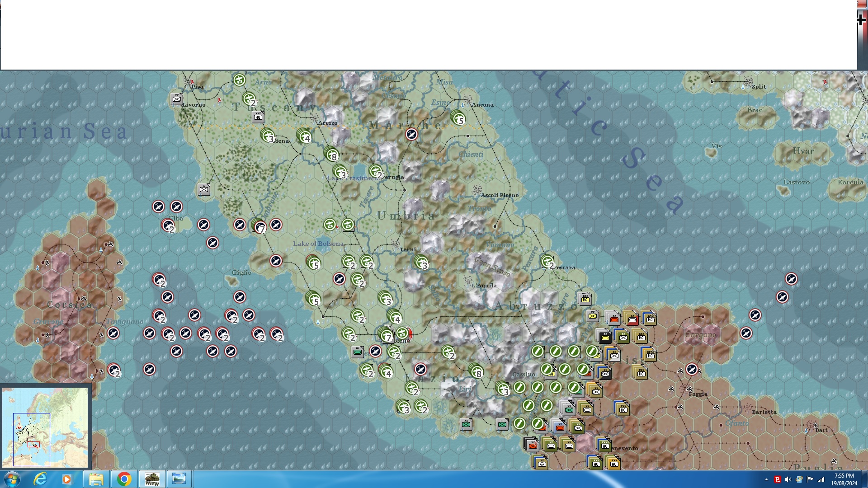The image size is (868, 488).
Task: Select the green counter in the sea southwest of Rome
Action: click(x=358, y=352)
